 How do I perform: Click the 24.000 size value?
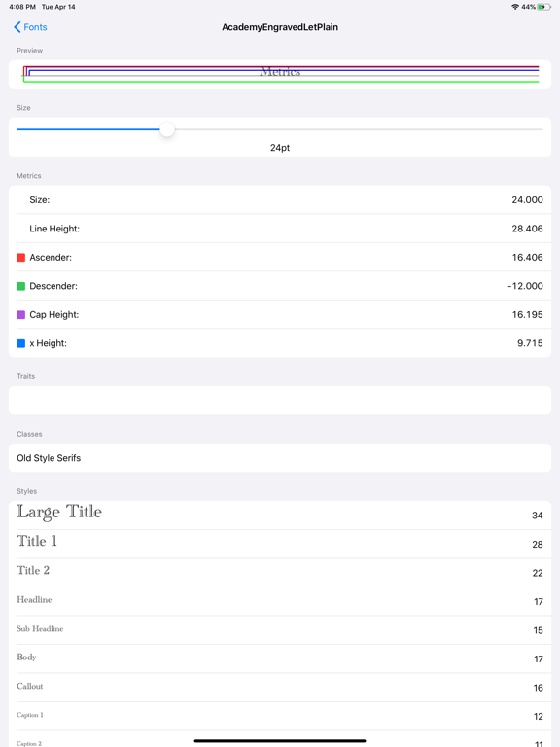tap(527, 200)
